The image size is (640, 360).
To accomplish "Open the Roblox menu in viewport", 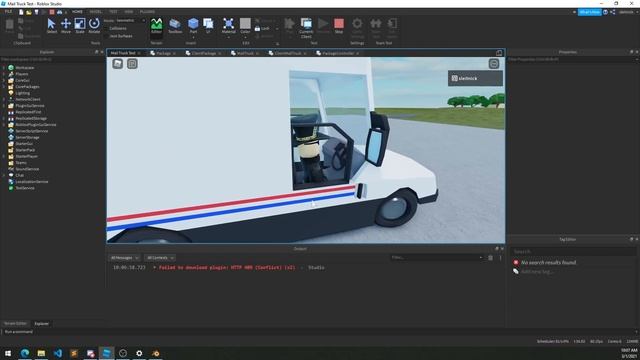I will (118, 64).
